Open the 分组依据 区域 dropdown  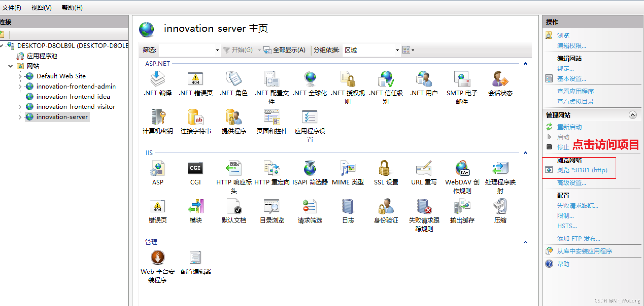point(371,50)
